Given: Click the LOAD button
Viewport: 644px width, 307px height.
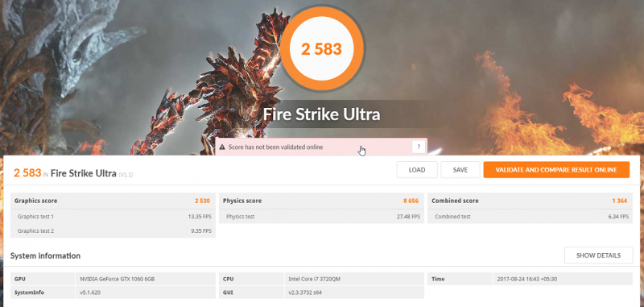Looking at the screenshot, I should tap(417, 170).
